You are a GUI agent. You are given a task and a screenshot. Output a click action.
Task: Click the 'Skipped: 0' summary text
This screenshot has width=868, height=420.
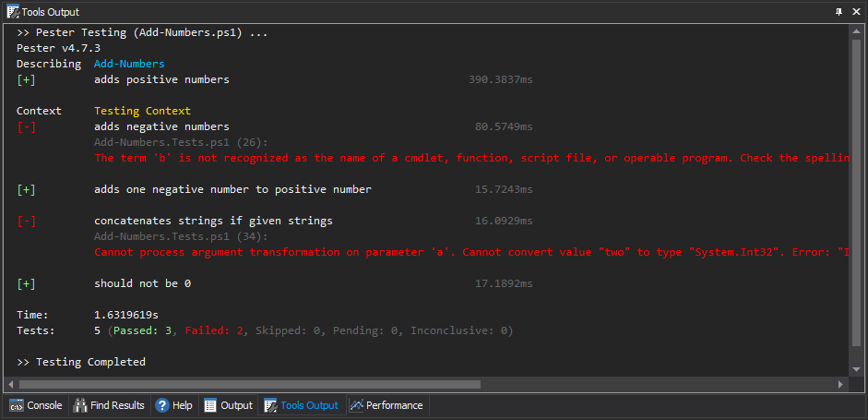(x=287, y=331)
